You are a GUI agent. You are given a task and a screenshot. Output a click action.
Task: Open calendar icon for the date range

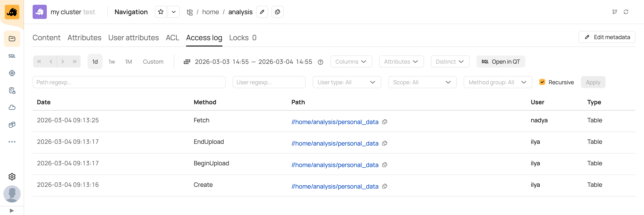click(x=187, y=61)
